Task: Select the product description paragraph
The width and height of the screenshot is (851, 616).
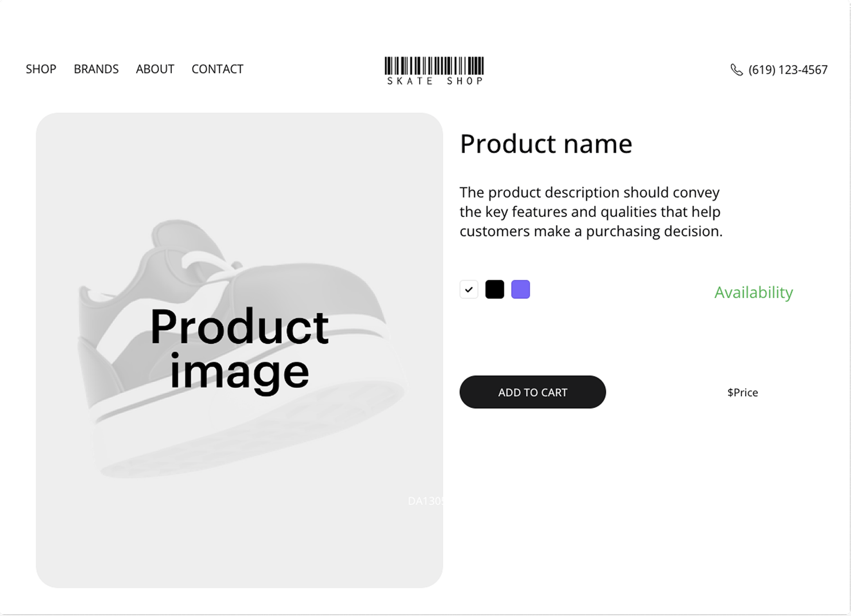Action: click(591, 212)
